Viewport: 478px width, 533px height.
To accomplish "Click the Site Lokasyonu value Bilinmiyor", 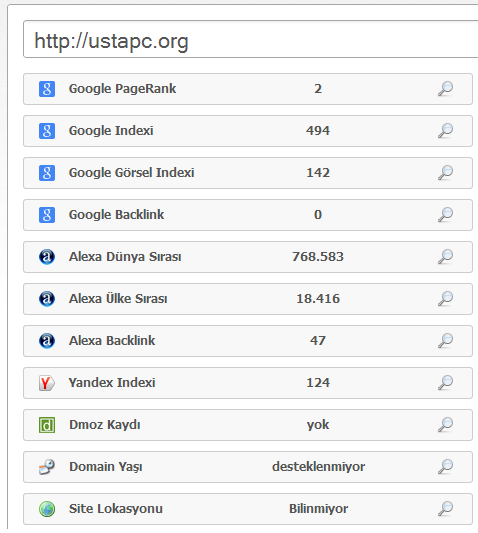I will pyautogui.click(x=318, y=509).
